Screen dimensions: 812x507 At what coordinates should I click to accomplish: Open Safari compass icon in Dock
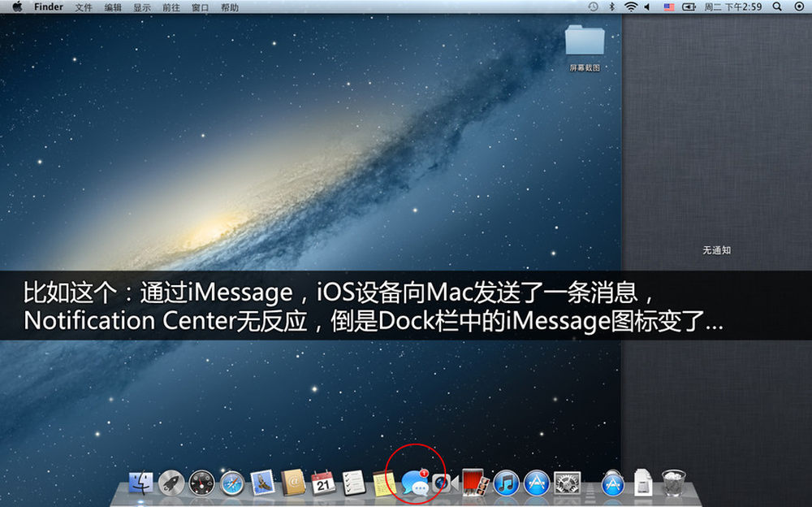tap(232, 483)
